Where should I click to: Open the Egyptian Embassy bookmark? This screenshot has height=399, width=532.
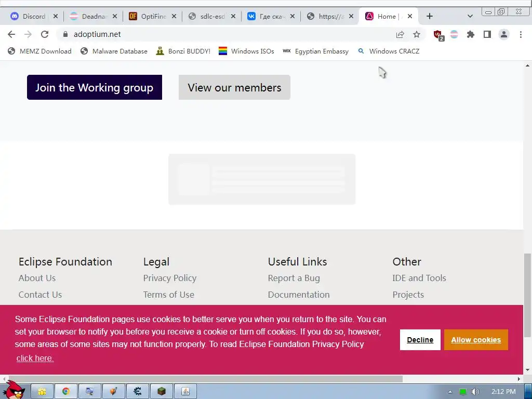pos(315,51)
